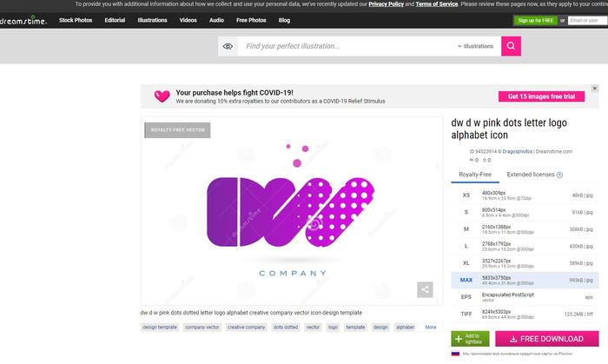The image size is (608, 364).
Task: Click the alphabet tag
Action: pyautogui.click(x=406, y=328)
